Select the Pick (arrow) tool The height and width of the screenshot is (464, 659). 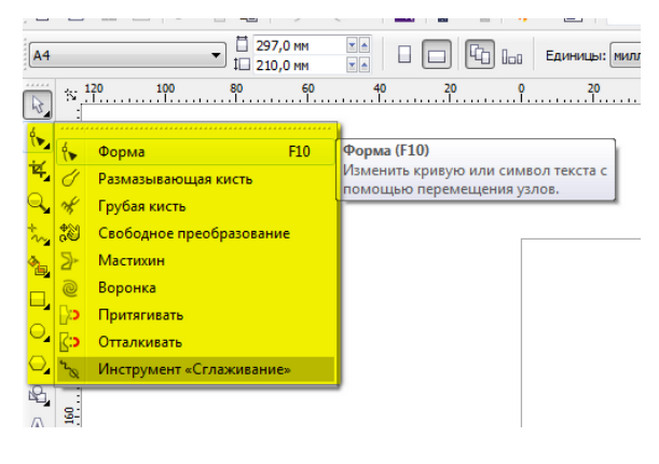point(37,105)
